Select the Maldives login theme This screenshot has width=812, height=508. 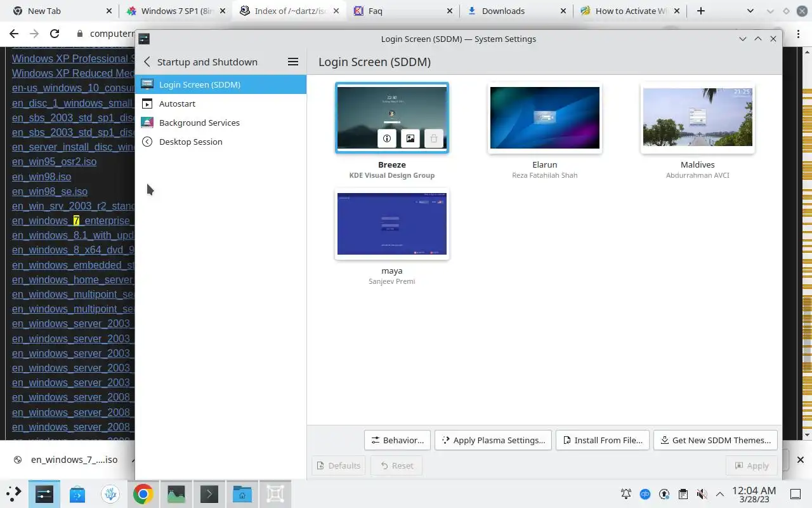coord(698,118)
